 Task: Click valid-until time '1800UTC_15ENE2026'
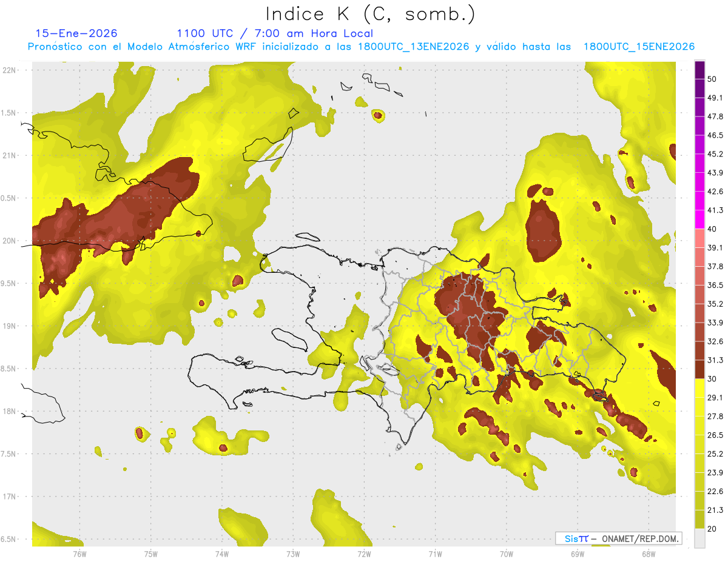639,47
